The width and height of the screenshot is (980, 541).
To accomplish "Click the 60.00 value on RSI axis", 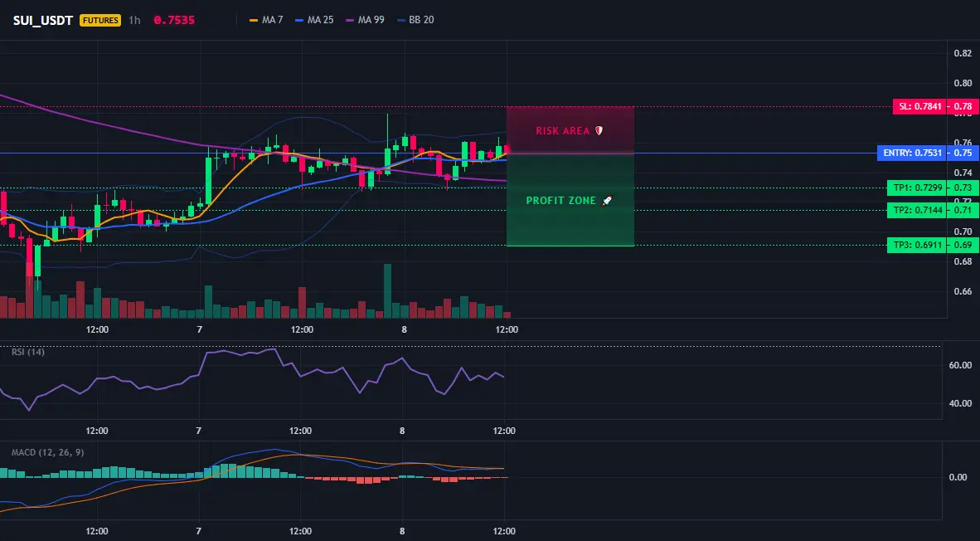I will [x=961, y=365].
